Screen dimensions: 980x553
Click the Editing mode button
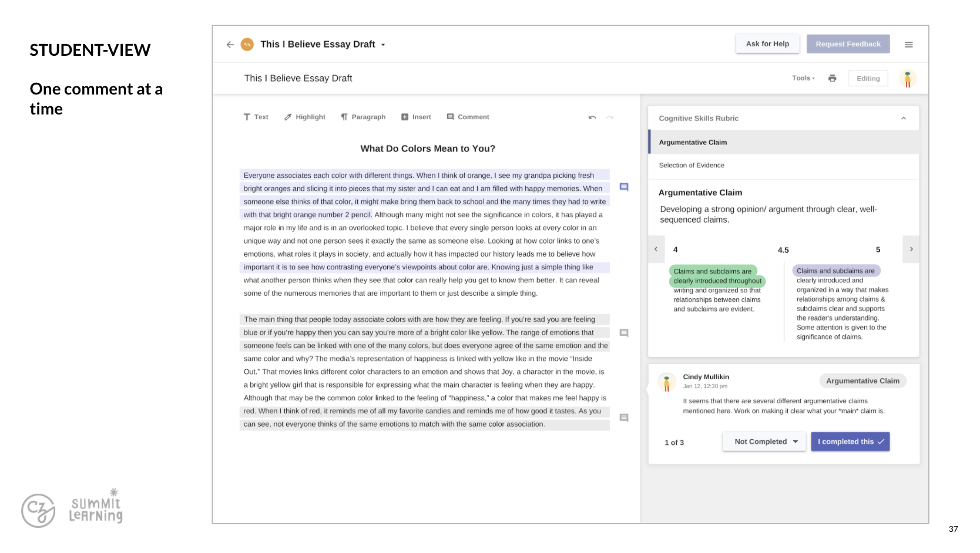click(x=868, y=79)
